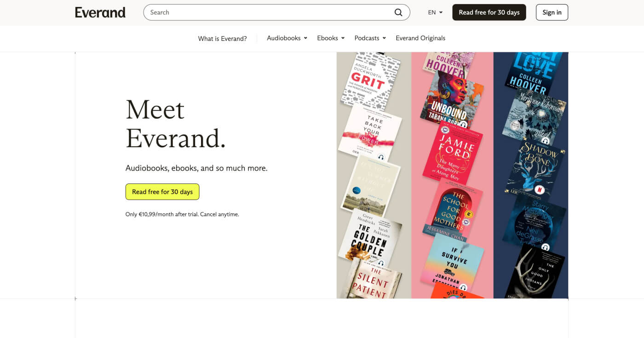This screenshot has height=338, width=644.
Task: Open the EN language dropdown
Action: click(435, 12)
